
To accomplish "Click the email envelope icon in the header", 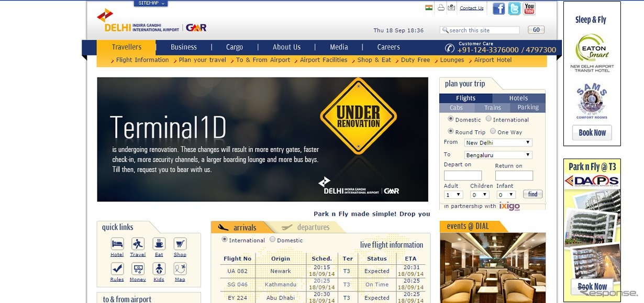I will coord(451,7).
